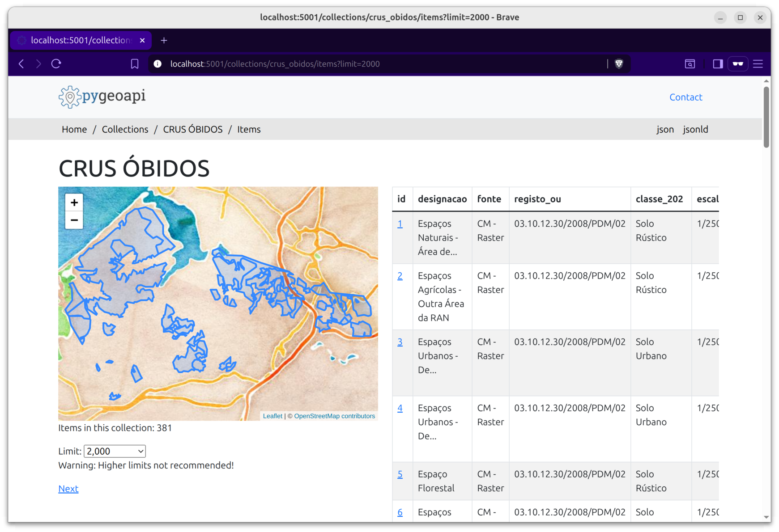Open Brave Shields lion icon

[x=619, y=64]
